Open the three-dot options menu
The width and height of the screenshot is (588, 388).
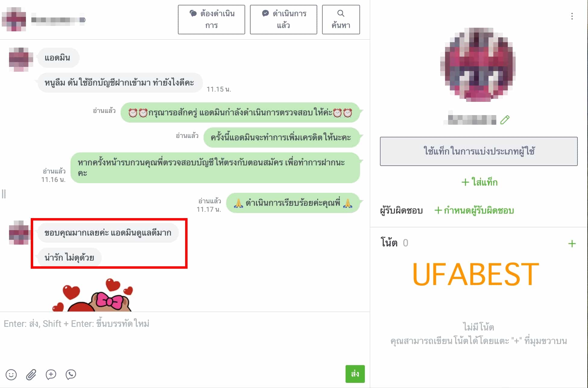572,16
